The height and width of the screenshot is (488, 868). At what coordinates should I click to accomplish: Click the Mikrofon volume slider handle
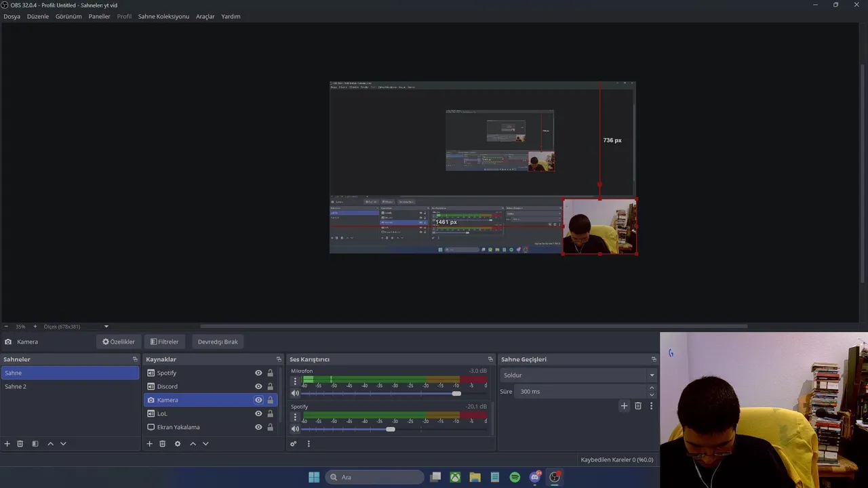[456, 393]
